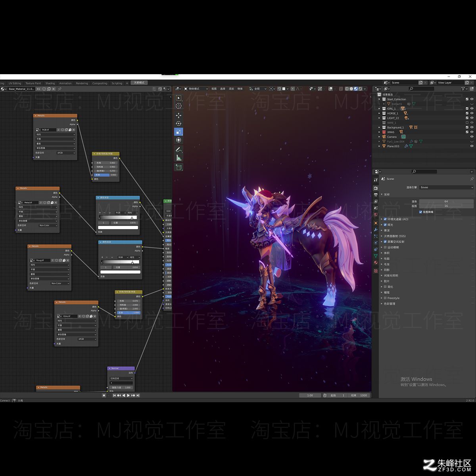Open the 视图 menu in viewport header

click(x=214, y=89)
